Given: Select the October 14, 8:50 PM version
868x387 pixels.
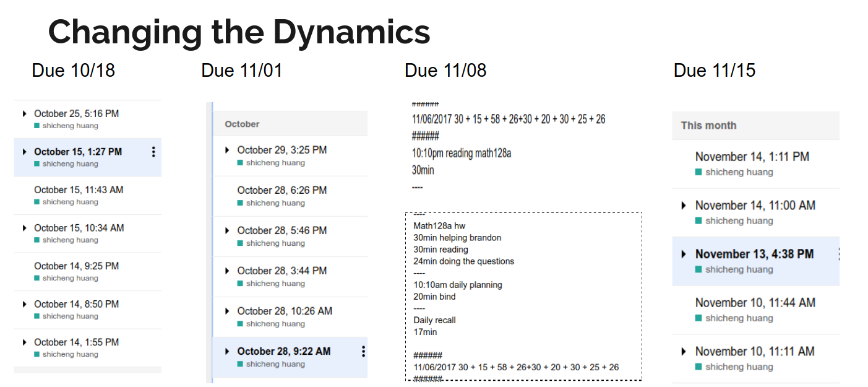Looking at the screenshot, I should click(87, 310).
